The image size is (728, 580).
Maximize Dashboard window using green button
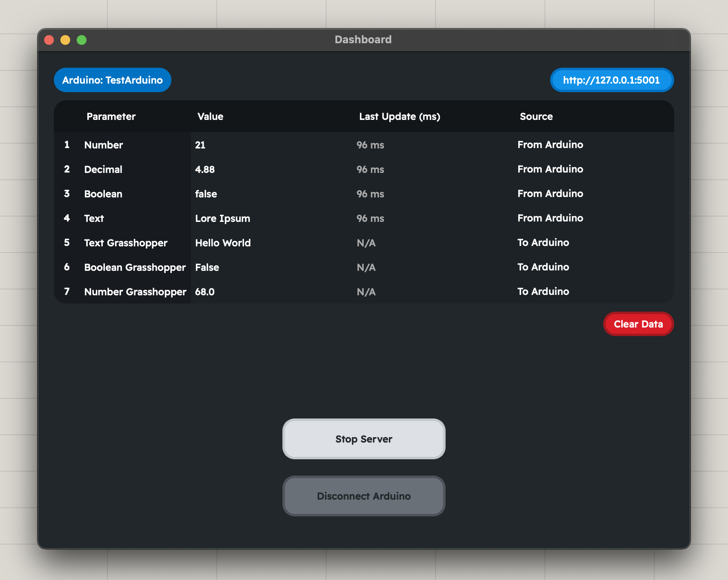pyautogui.click(x=82, y=40)
